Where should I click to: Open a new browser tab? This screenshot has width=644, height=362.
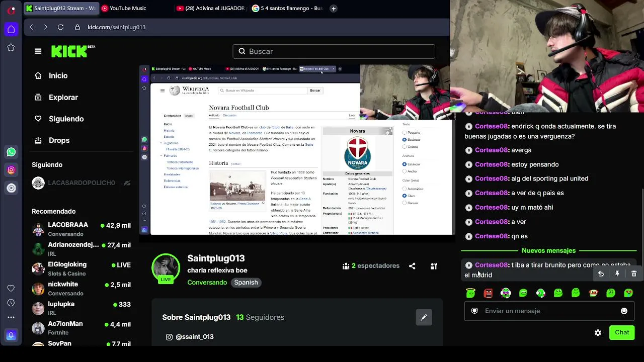(x=334, y=8)
